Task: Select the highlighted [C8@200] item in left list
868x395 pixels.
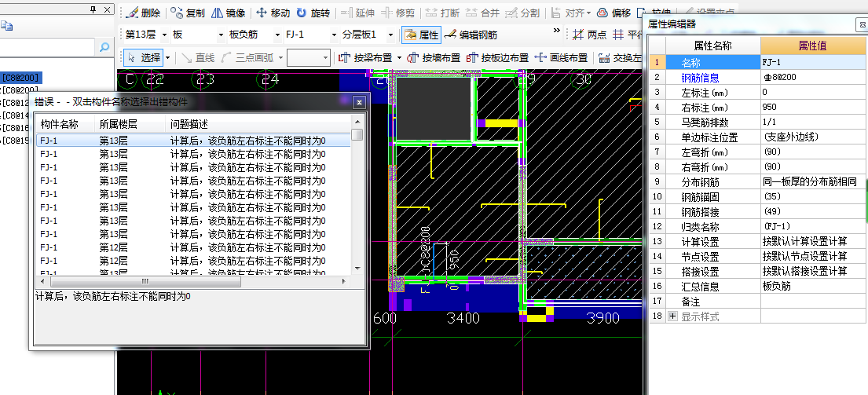Action: coord(21,78)
